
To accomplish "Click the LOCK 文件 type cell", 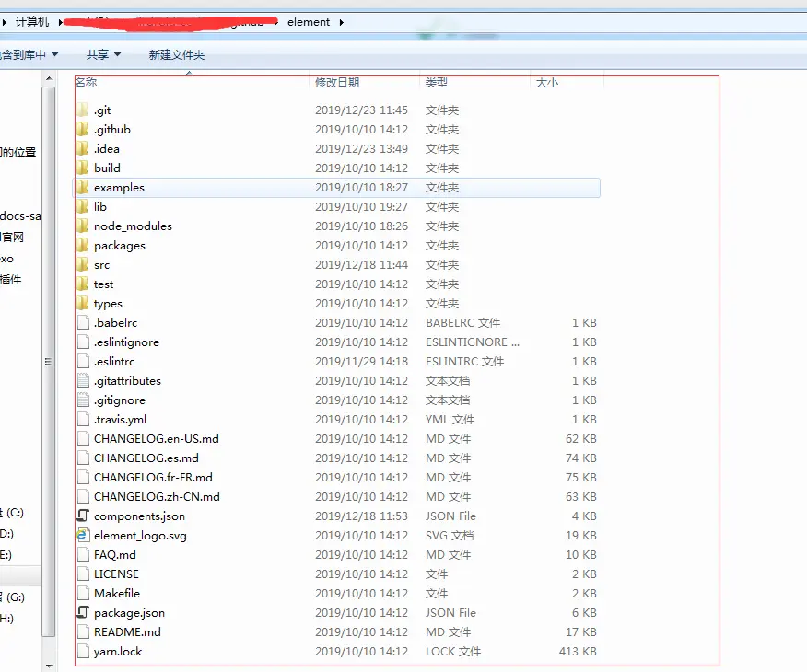I will coord(453,652).
